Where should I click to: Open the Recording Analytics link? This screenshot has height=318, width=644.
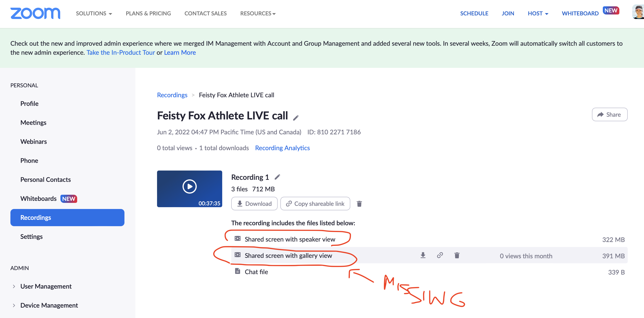[x=282, y=148]
